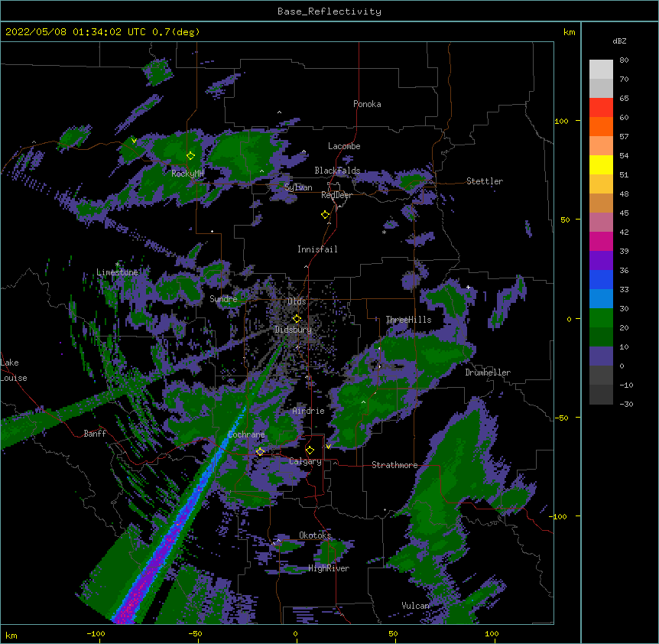Viewport: 659px width, 644px height.
Task: Click the Strathmore label
Action: pyautogui.click(x=394, y=465)
